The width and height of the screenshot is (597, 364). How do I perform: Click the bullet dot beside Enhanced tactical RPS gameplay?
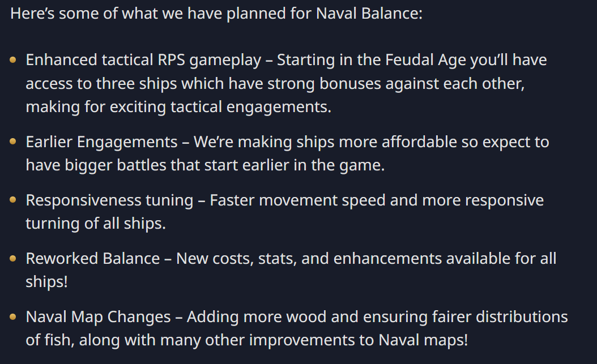pyautogui.click(x=13, y=60)
